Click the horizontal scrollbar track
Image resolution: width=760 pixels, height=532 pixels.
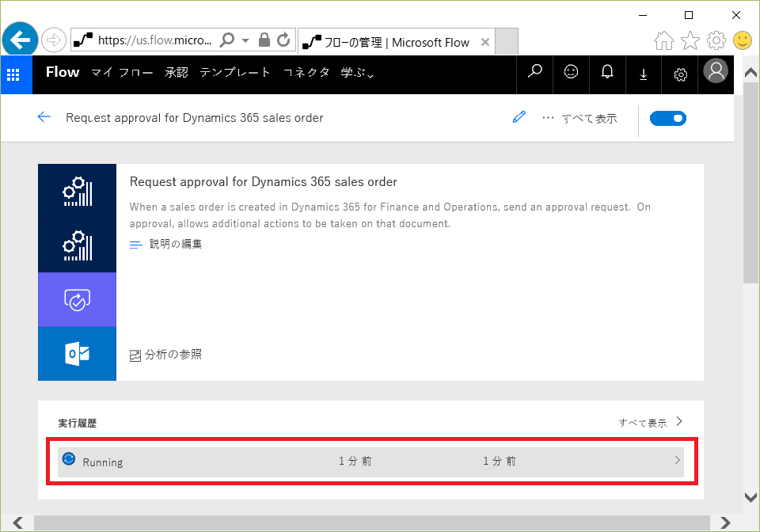click(372, 522)
